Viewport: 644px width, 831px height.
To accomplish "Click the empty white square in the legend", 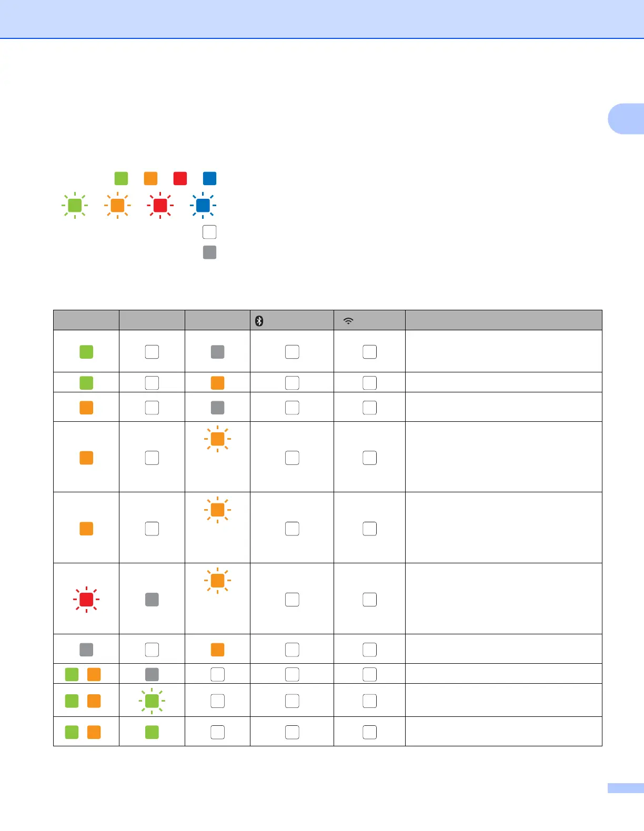I will 209,232.
